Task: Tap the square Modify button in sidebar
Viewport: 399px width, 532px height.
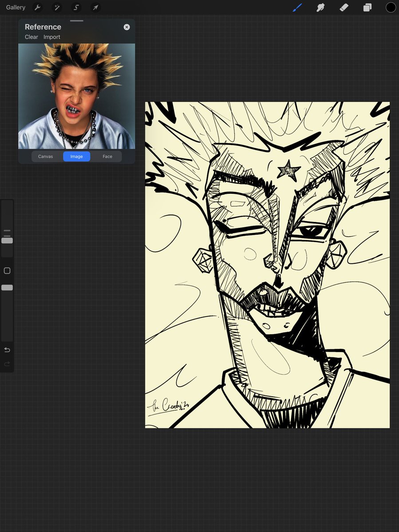Action: tap(7, 270)
